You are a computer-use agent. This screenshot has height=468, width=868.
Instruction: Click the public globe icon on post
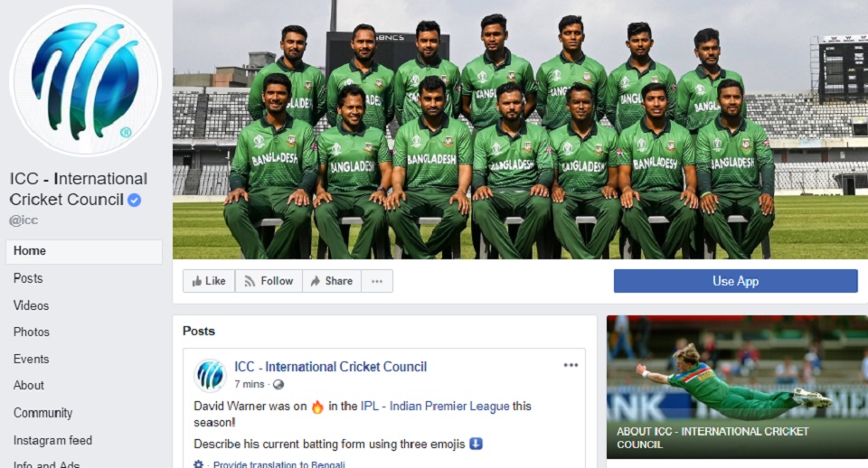[278, 385]
